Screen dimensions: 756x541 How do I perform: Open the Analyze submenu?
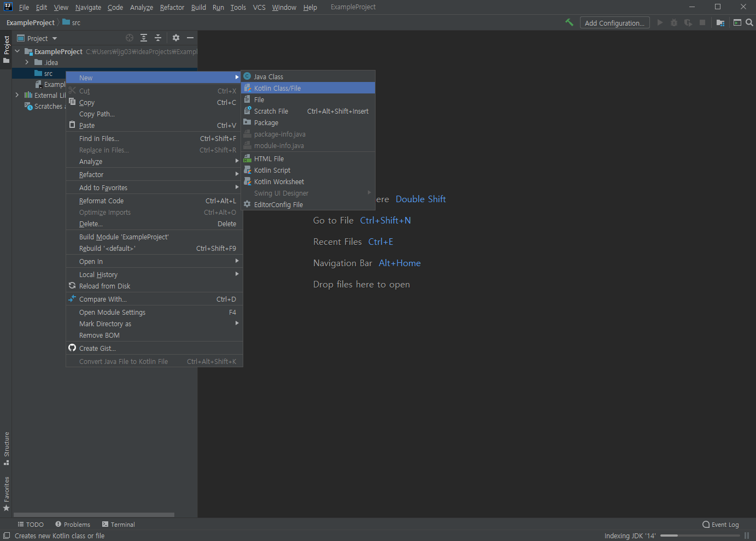coord(154,161)
